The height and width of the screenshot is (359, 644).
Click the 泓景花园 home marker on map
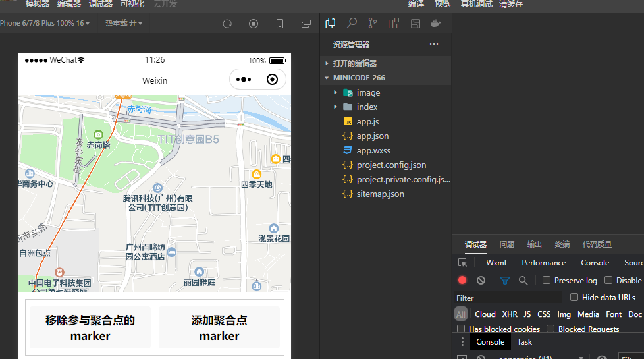[273, 228]
